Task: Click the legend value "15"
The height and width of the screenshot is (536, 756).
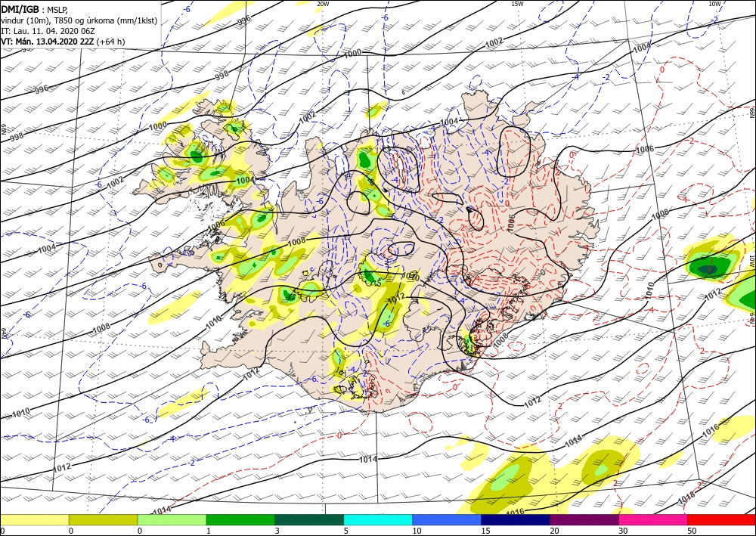Action: 485,531
